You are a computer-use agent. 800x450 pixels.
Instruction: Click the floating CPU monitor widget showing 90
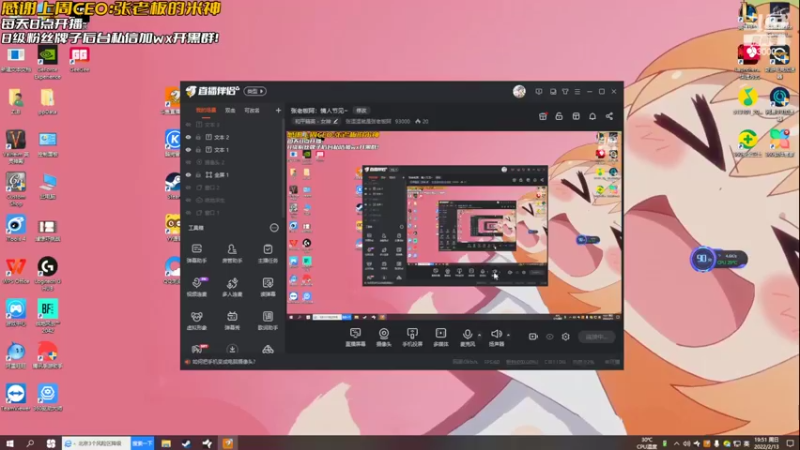719,259
